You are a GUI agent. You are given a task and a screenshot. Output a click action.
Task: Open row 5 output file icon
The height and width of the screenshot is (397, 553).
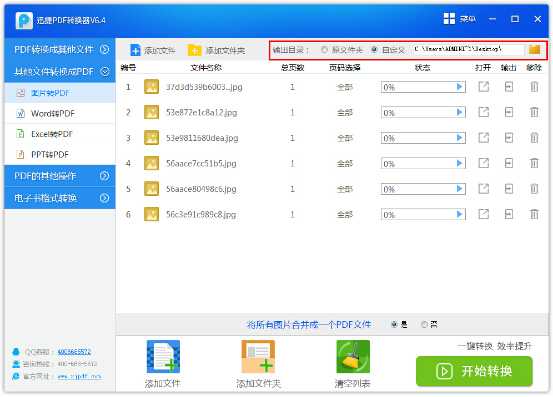click(x=484, y=189)
